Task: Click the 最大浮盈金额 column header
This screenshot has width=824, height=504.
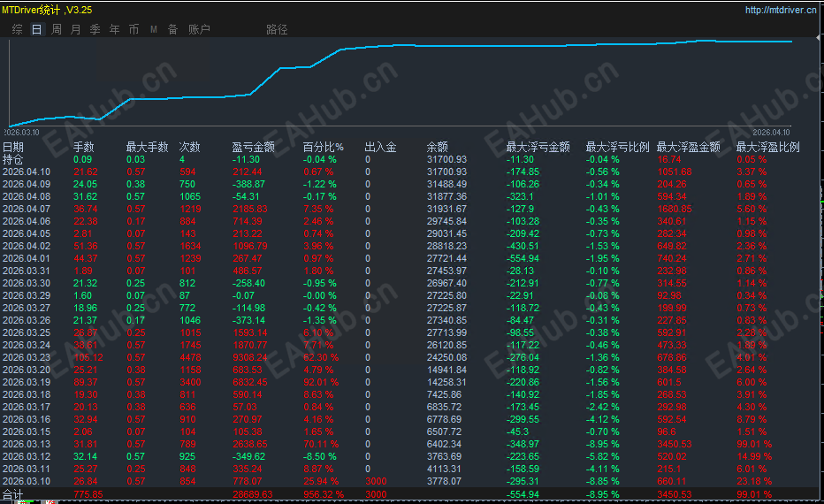Action: (x=689, y=147)
